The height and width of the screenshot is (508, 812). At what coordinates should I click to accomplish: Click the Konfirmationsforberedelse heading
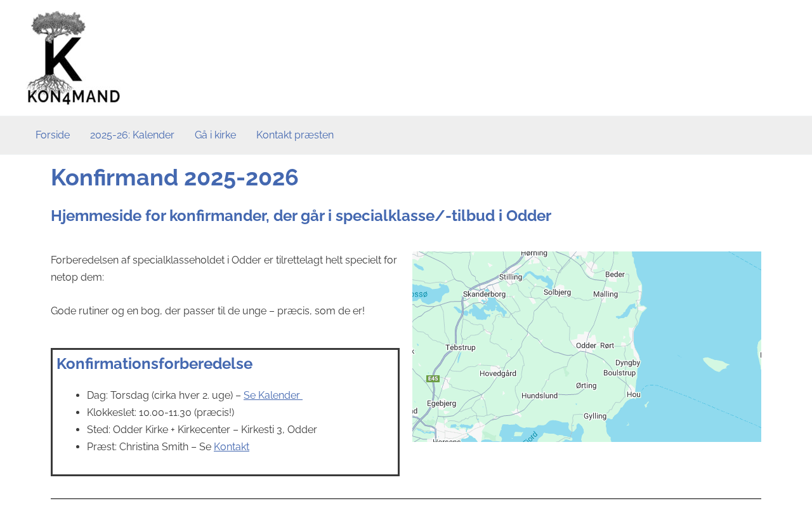coord(154,363)
